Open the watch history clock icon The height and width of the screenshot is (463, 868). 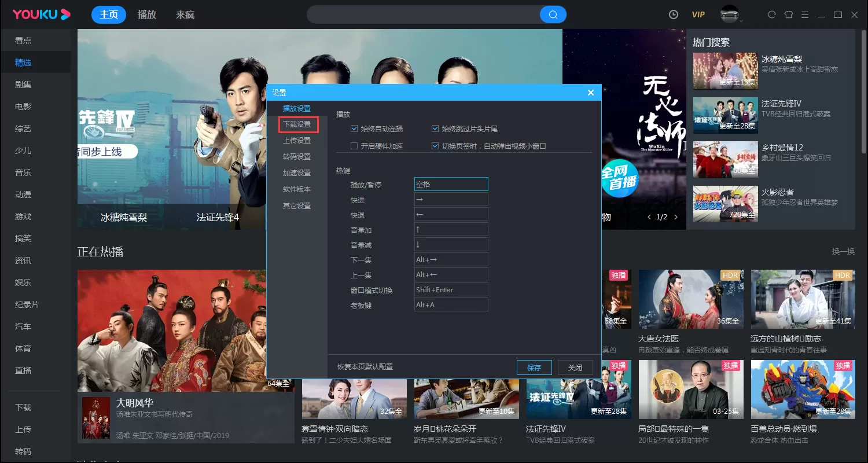pos(674,14)
